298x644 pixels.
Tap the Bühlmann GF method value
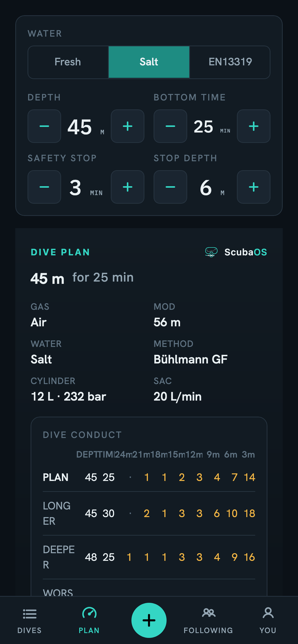(x=190, y=359)
